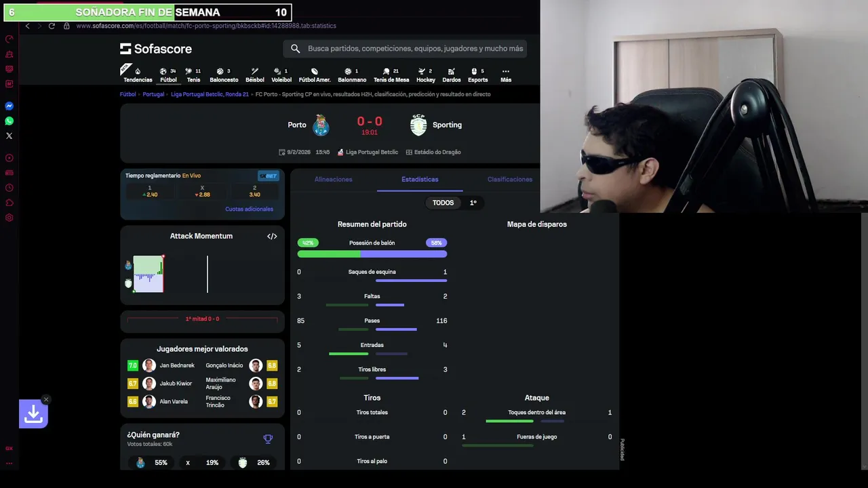
Task: Select draw odds 2.88
Action: [202, 192]
